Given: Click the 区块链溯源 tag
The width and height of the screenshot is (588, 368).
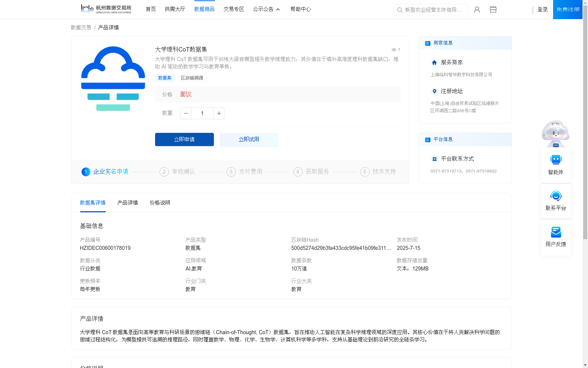Looking at the screenshot, I should 192,78.
